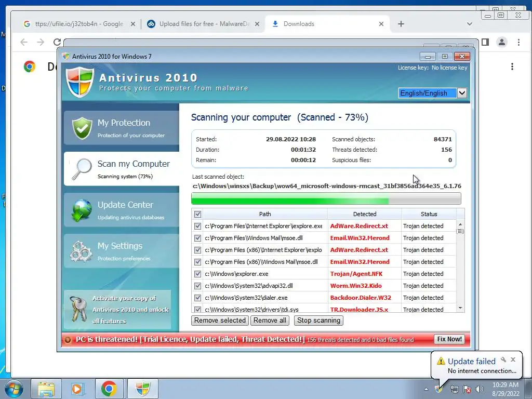Viewport: 532px width, 399px height.
Task: Open the My Settings gears icon
Action: (81, 251)
